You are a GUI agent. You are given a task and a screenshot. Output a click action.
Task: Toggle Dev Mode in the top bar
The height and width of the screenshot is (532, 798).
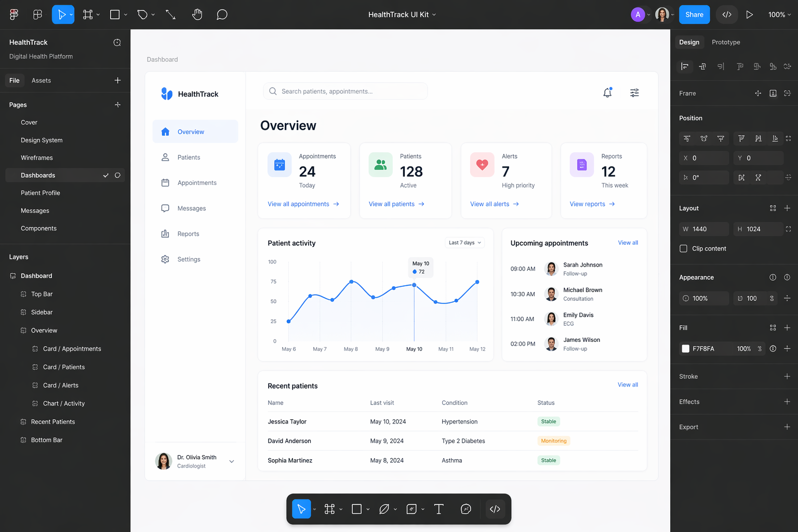727,15
